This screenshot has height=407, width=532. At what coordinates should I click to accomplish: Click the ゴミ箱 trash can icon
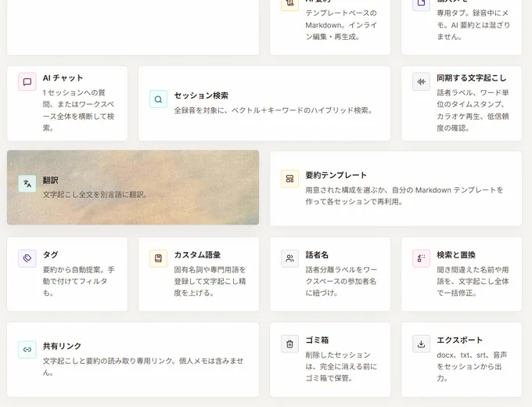[x=289, y=344]
